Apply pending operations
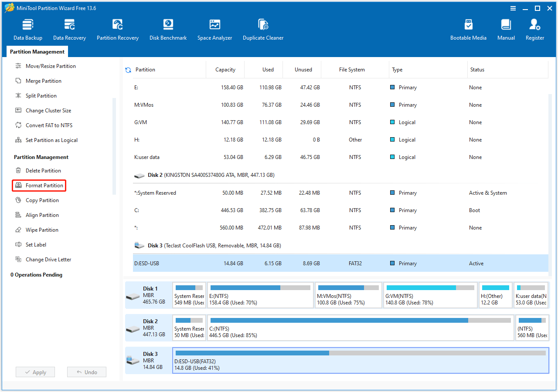This screenshot has width=558, height=392. click(35, 372)
